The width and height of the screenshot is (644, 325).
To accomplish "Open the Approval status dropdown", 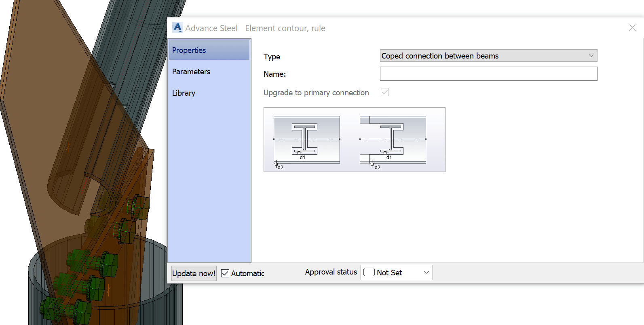I will 397,273.
